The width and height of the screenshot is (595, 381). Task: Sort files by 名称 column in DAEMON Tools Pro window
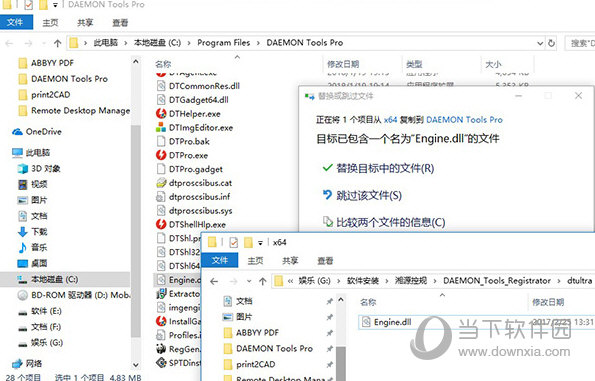pos(163,64)
